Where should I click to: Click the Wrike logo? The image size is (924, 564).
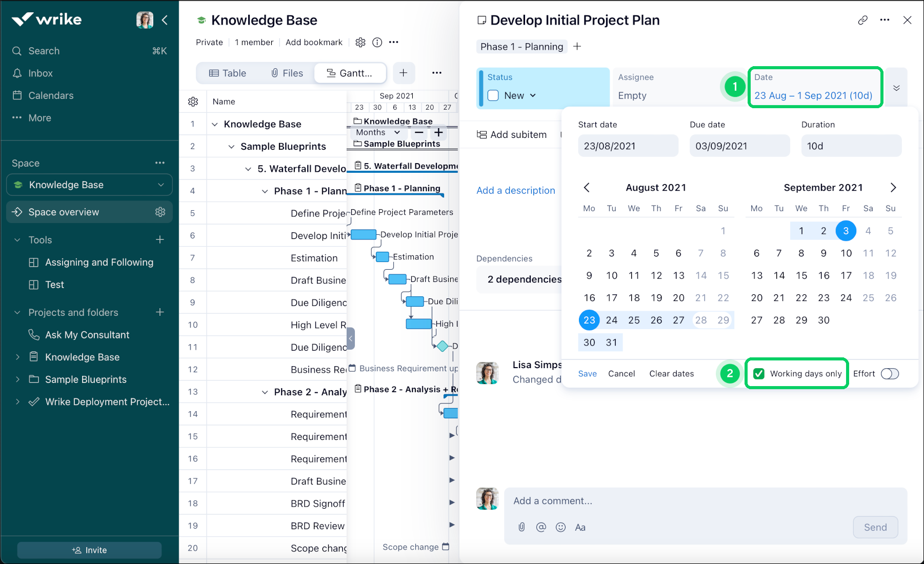point(47,19)
